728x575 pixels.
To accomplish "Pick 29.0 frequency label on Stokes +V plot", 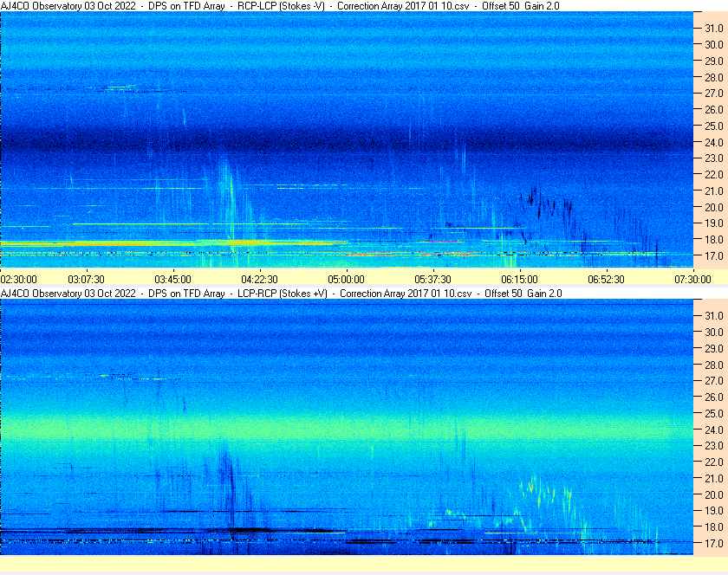I will (x=714, y=348).
